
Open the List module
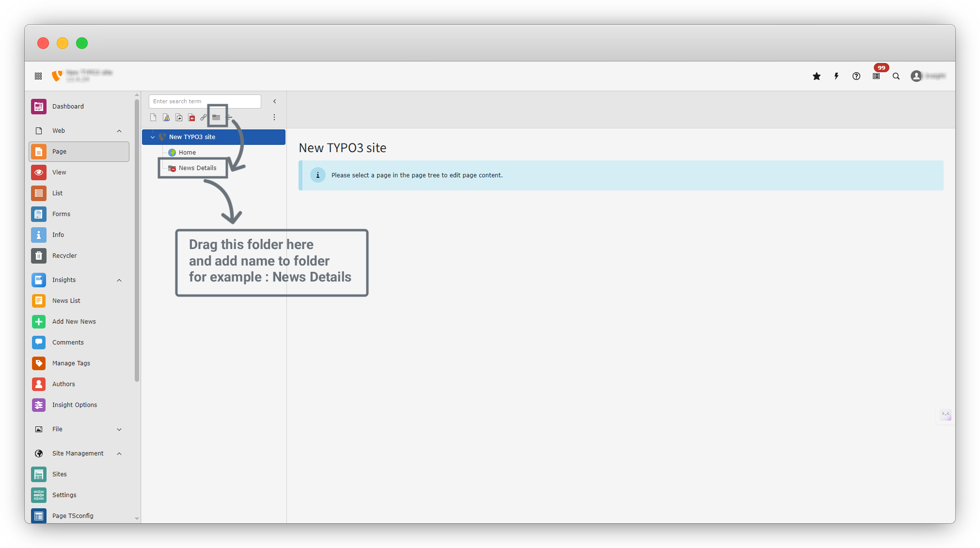point(57,193)
